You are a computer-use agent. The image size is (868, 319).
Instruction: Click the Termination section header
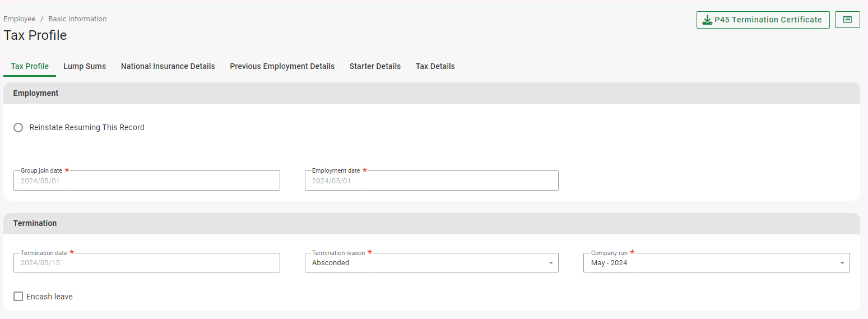click(x=35, y=223)
